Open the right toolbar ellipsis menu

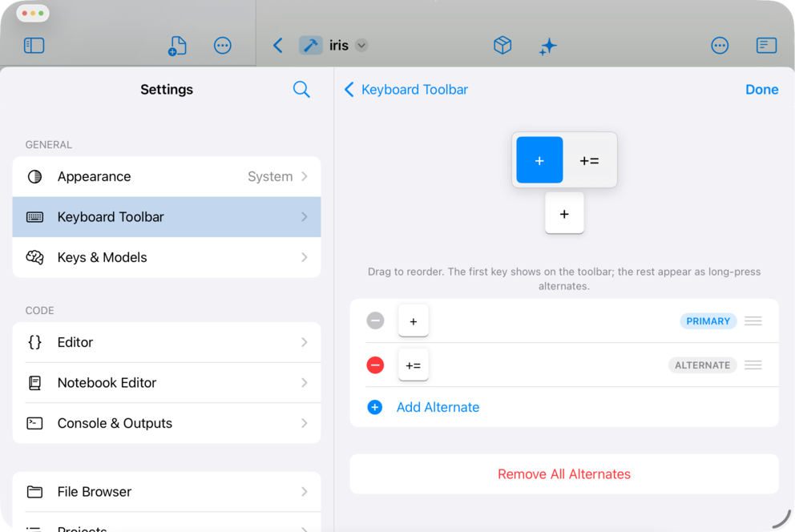(720, 46)
